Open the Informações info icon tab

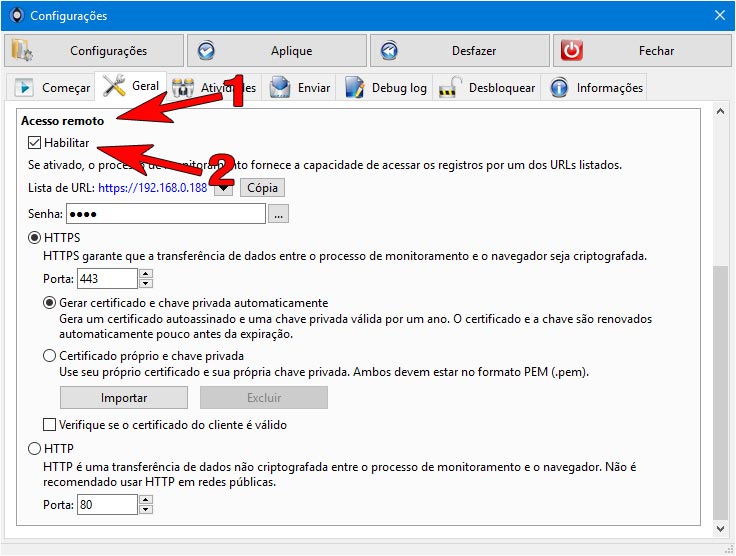[559, 88]
